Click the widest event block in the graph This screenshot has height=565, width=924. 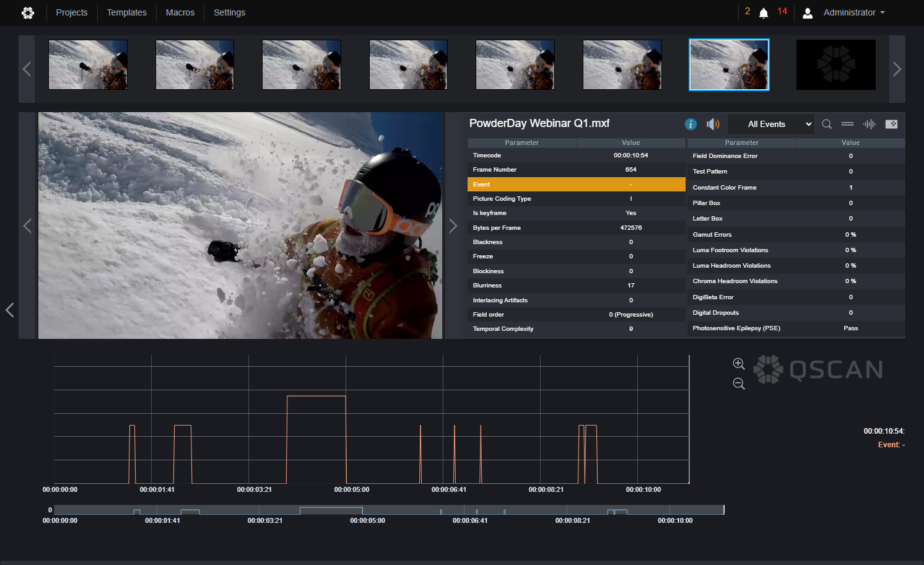click(316, 439)
